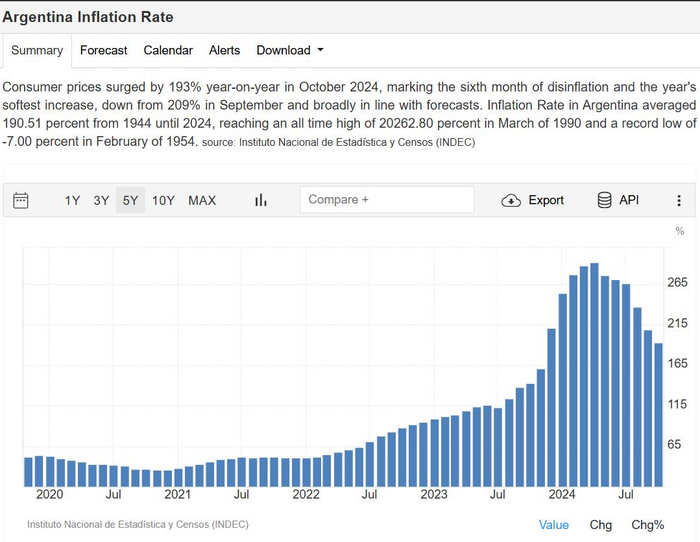Click the bar chart type icon
This screenshot has height=542, width=700.
[261, 200]
